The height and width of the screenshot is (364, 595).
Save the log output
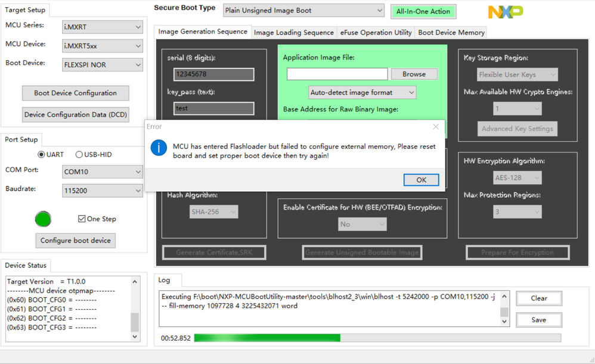[x=539, y=320]
